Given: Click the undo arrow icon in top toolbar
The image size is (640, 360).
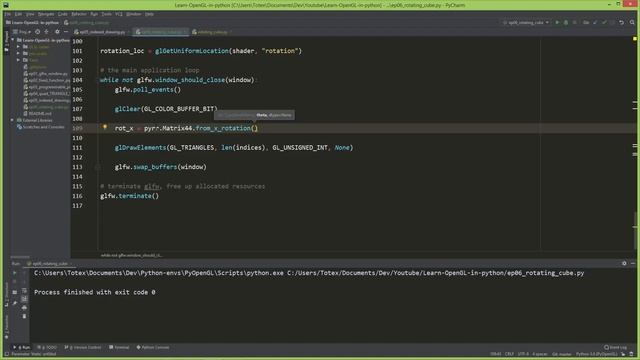Looking at the screenshot, I should (621, 22).
